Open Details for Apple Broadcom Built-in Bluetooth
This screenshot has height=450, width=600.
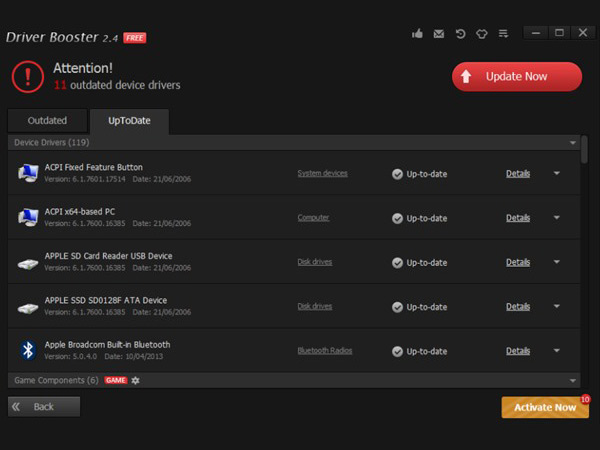pyautogui.click(x=518, y=351)
